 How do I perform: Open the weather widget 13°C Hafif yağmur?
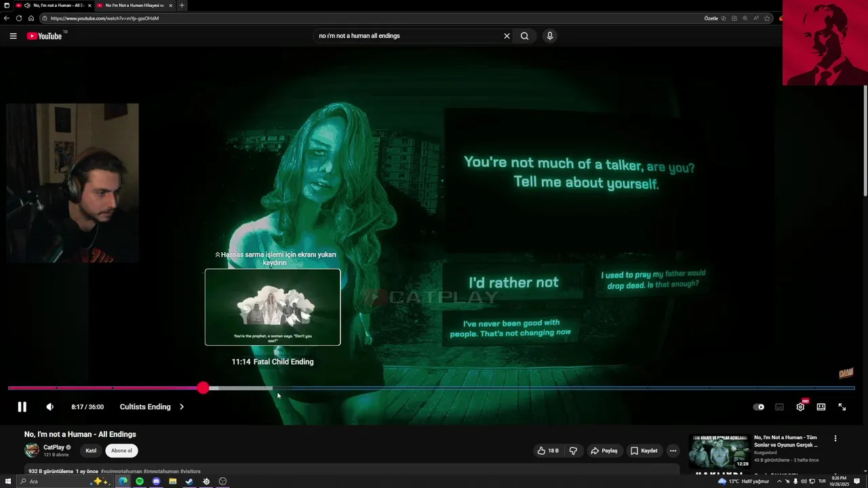pyautogui.click(x=743, y=481)
